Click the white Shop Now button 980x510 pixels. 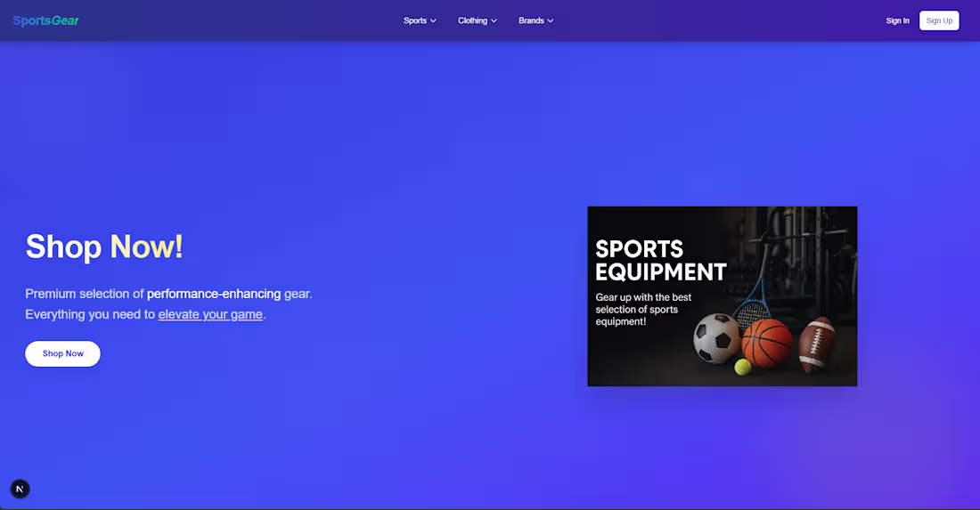62,353
